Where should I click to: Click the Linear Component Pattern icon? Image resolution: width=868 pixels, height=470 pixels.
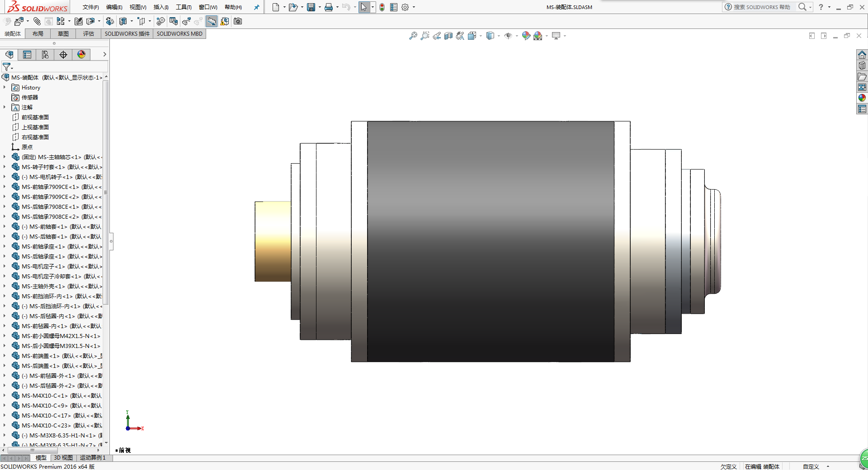[x=61, y=21]
